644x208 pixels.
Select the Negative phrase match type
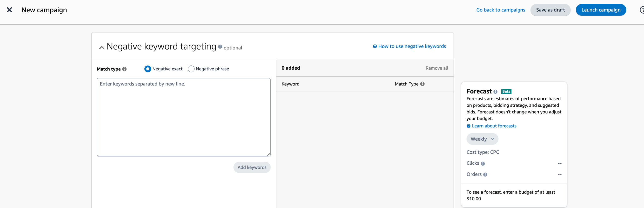click(191, 69)
